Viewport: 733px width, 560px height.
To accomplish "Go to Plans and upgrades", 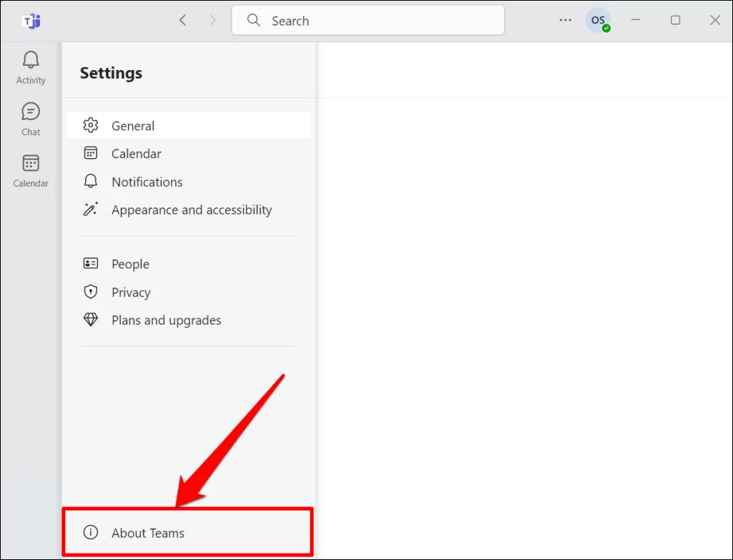I will 166,320.
